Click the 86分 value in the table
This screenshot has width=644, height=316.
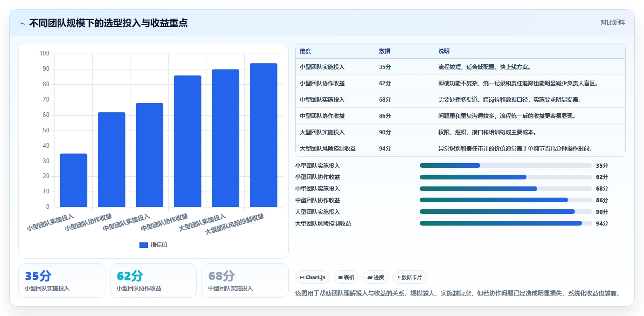coord(385,116)
